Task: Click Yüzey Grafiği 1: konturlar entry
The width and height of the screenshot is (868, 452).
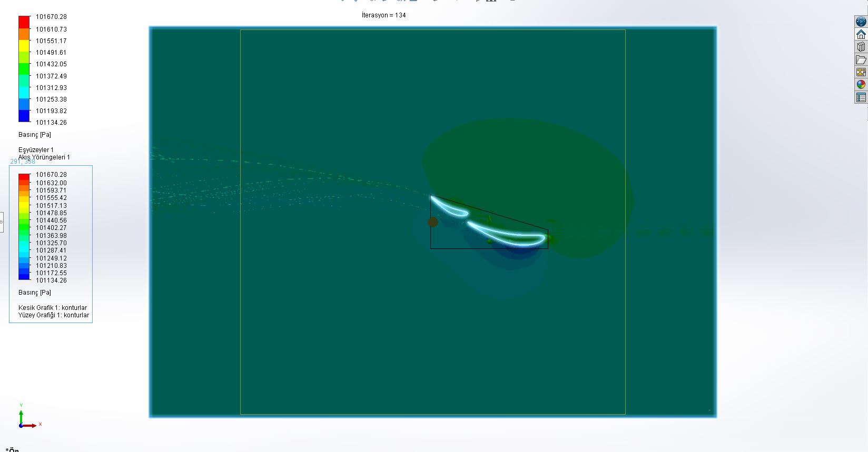Action: (x=54, y=315)
